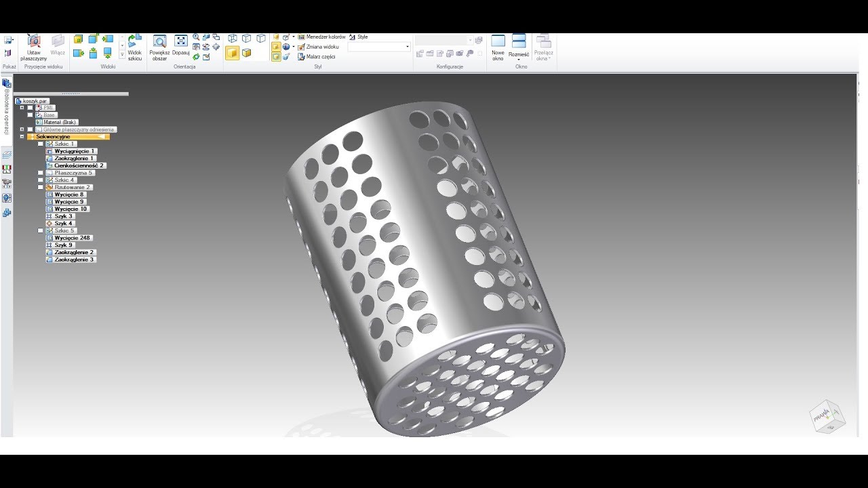Viewport: 868px width, 488px height.
Task: Toggle the Rzutowanie 2 checkbox
Action: point(41,187)
